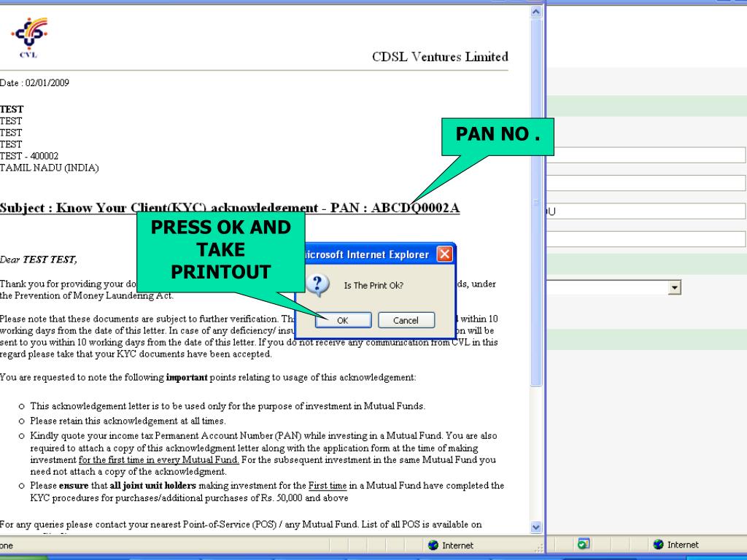747x560 pixels.
Task: Click 'Internet' label in the letter window status bar
Action: (457, 545)
